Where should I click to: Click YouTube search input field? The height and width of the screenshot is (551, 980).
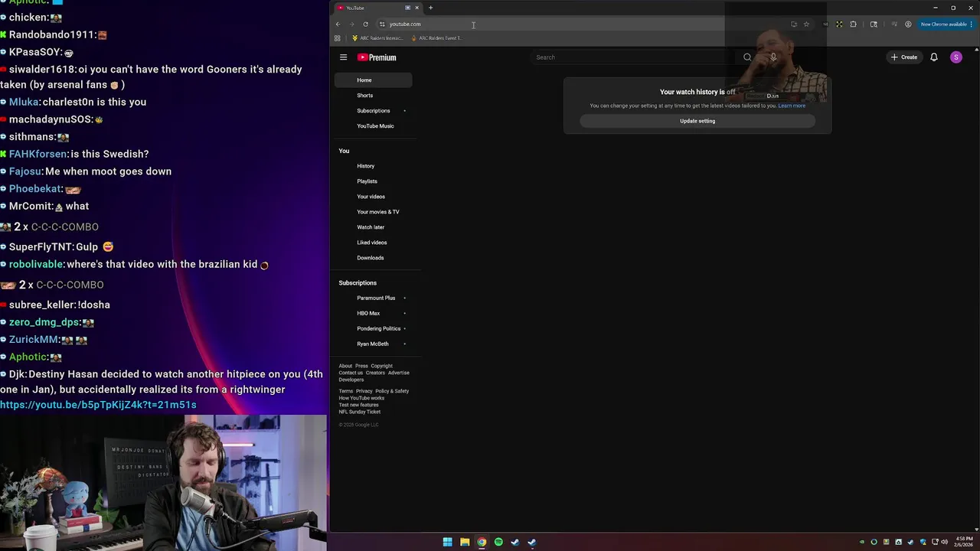(632, 57)
